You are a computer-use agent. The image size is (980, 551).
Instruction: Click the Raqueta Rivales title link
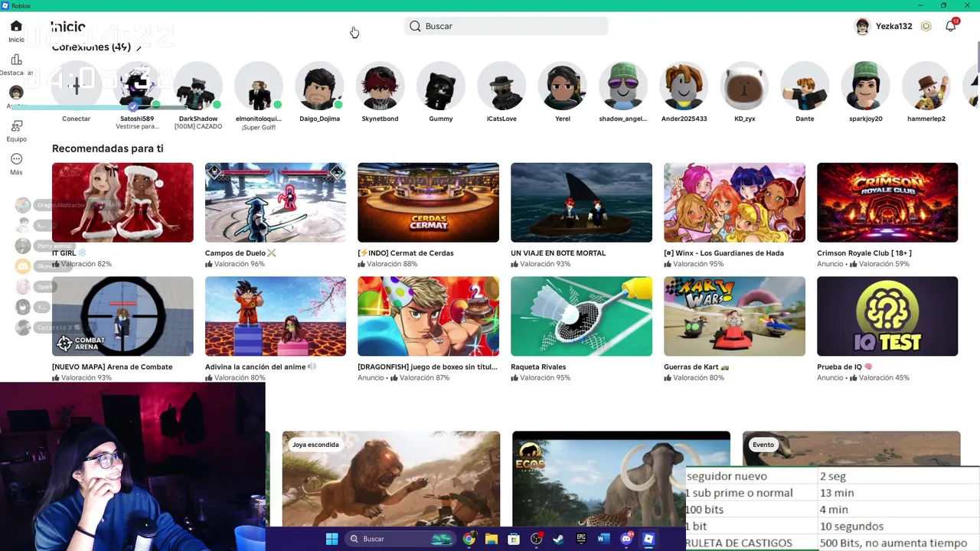coord(538,367)
